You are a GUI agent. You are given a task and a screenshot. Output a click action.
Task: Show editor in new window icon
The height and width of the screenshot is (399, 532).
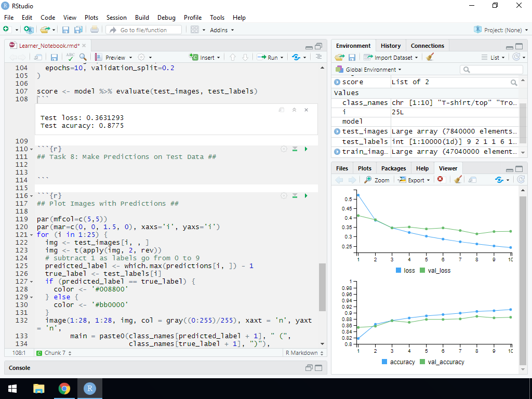pos(38,57)
